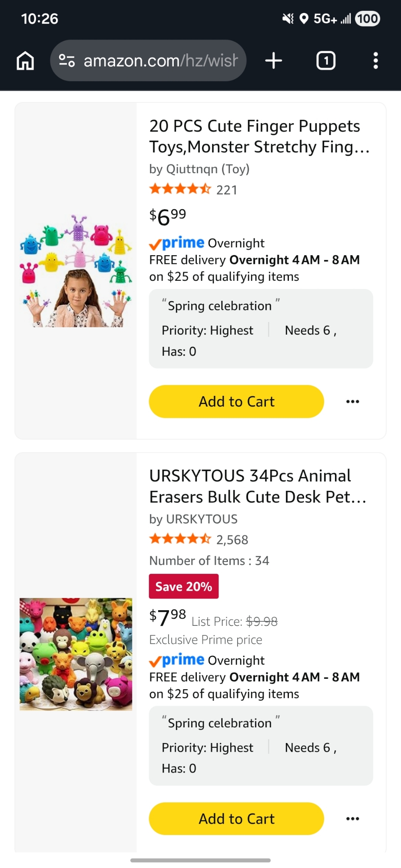View Animal Erasers product image

coord(76,654)
